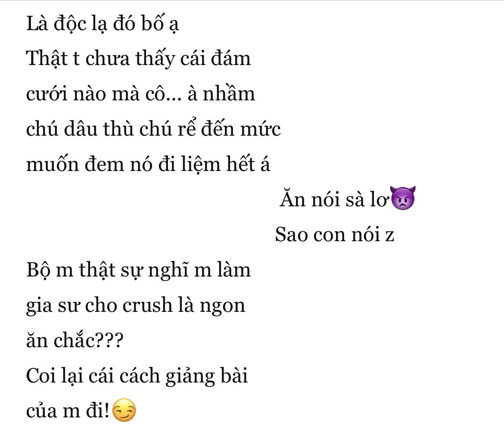
Task: Click the text 'của m đi!'
Action: click(x=68, y=410)
